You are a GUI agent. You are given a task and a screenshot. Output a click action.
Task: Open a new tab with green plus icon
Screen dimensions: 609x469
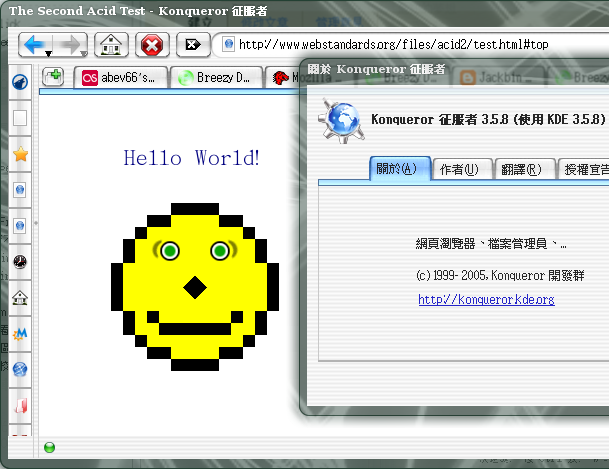(x=53, y=76)
